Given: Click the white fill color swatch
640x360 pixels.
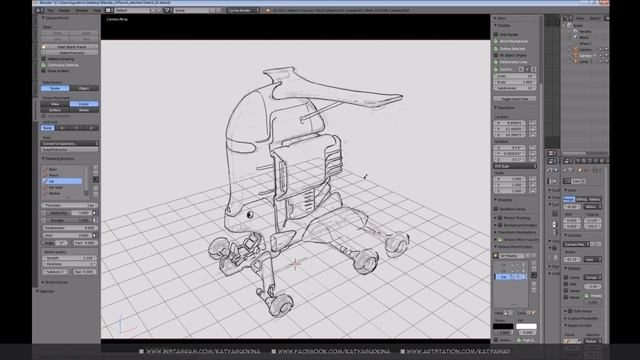Looking at the screenshot, I should pos(526,326).
